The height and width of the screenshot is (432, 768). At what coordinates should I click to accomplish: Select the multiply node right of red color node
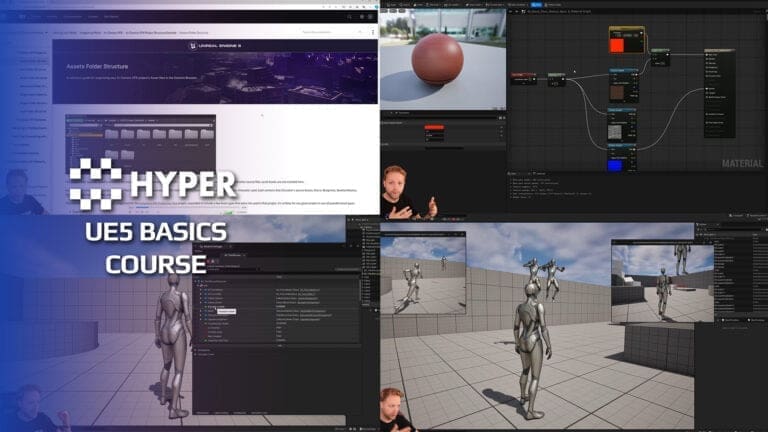point(659,57)
